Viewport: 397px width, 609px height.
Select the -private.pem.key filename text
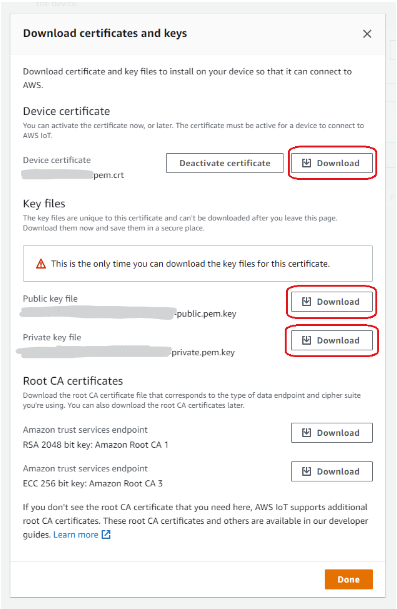pos(202,353)
